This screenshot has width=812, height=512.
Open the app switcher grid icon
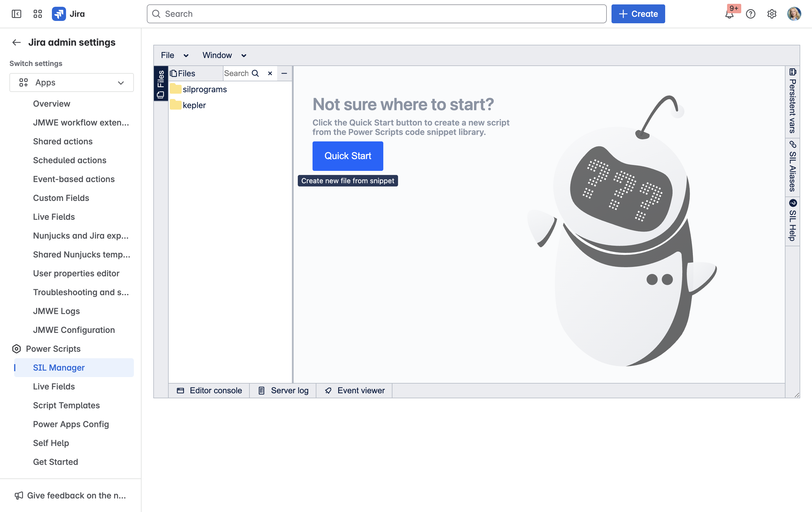tap(37, 14)
